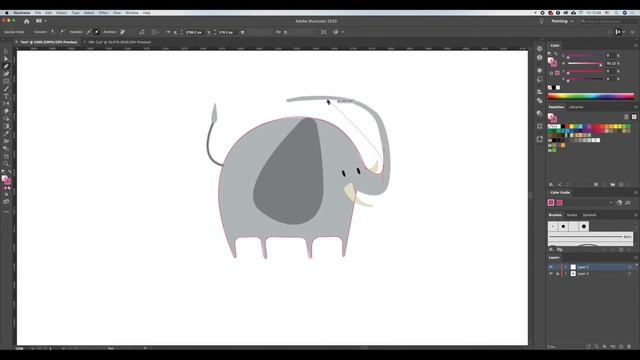
Task: Click the crossed-arrows icon in the control bar
Action: click(x=324, y=32)
